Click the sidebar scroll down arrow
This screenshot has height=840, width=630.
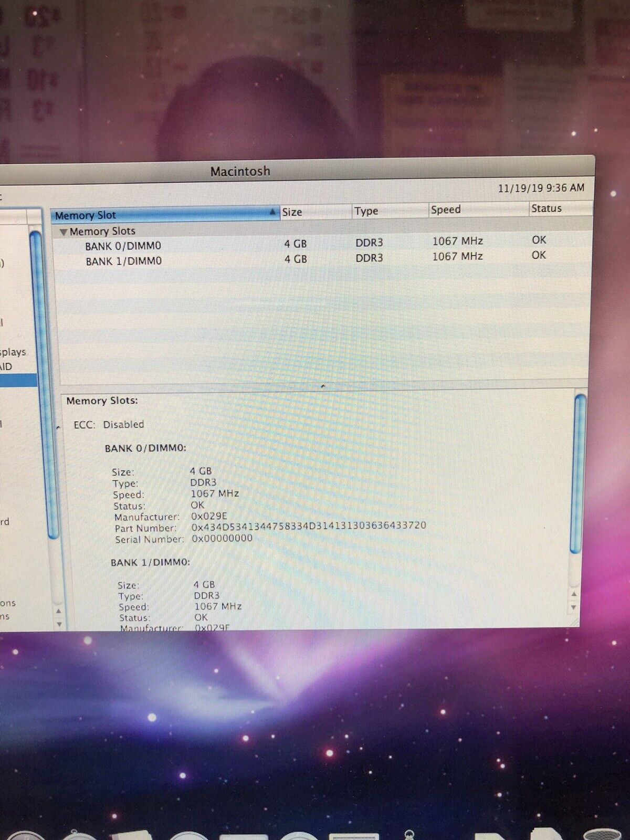coord(59,624)
